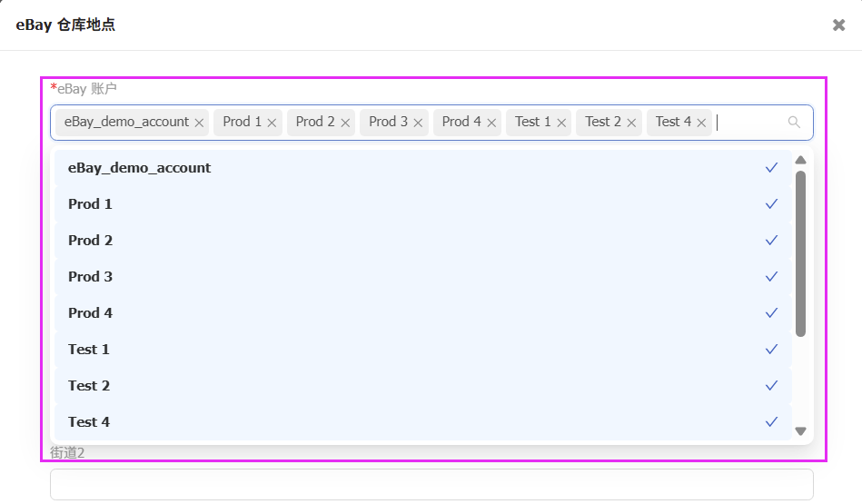Remove the Prod 4 tag

point(491,123)
